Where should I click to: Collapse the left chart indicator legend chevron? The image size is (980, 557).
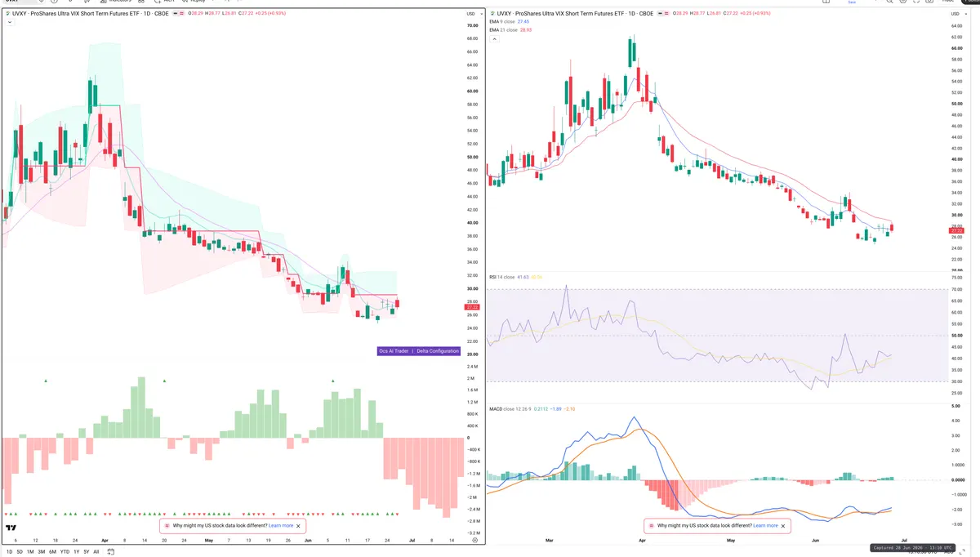[x=10, y=23]
